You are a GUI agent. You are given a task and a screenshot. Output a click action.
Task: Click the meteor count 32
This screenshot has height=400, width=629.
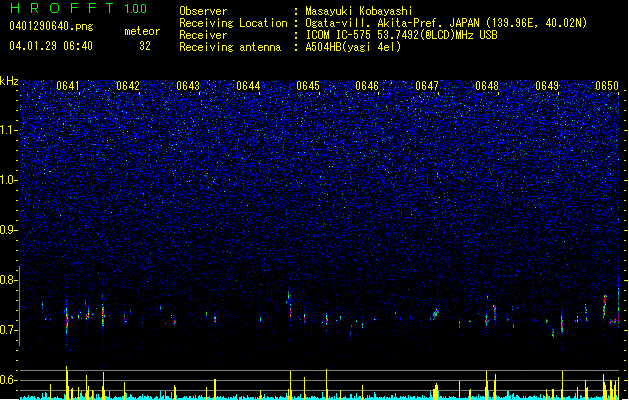click(145, 46)
